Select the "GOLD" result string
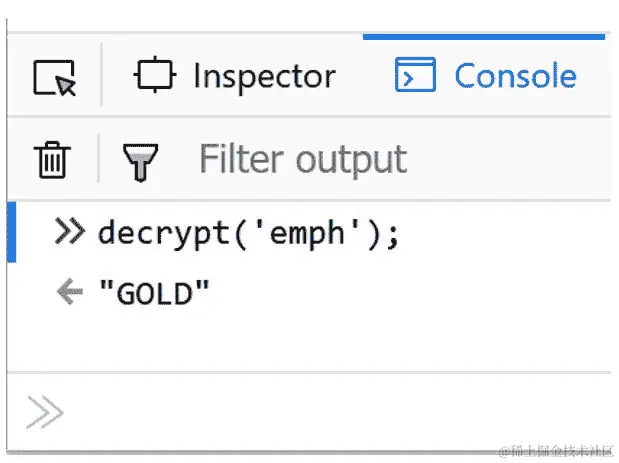 (154, 293)
